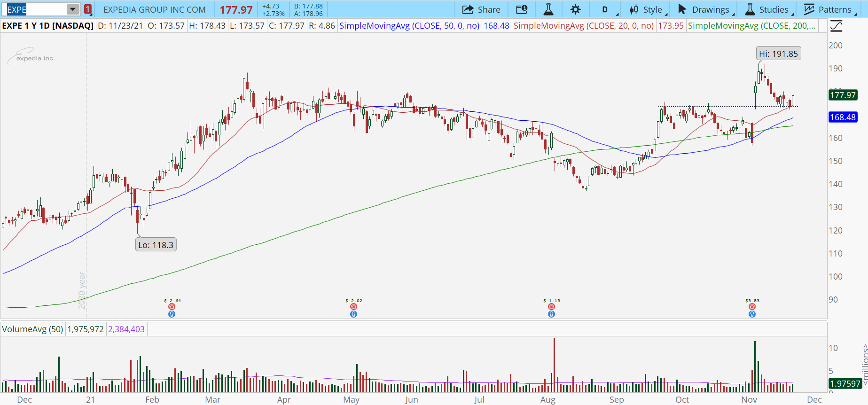
Task: Click the 1.97597 volume axis label
Action: [x=845, y=383]
